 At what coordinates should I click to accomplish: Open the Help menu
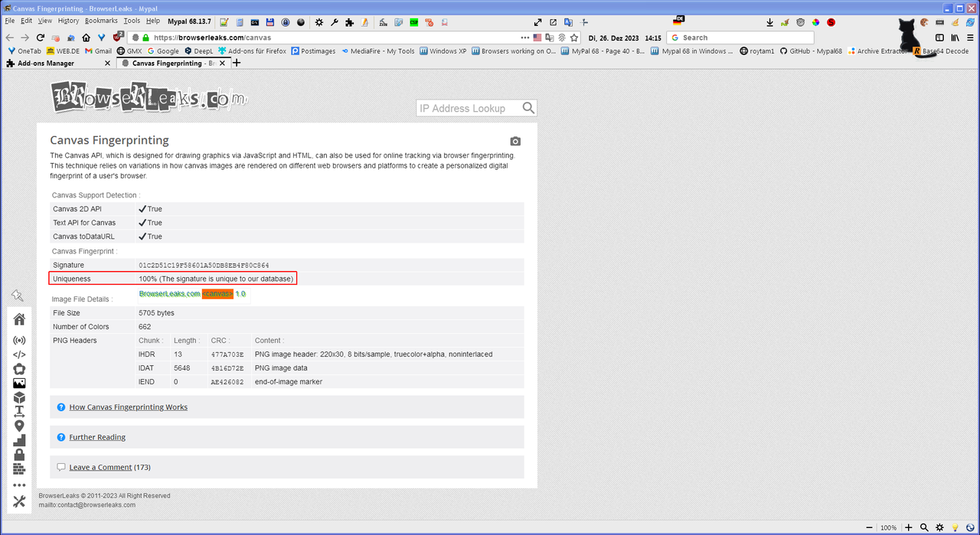pyautogui.click(x=153, y=21)
